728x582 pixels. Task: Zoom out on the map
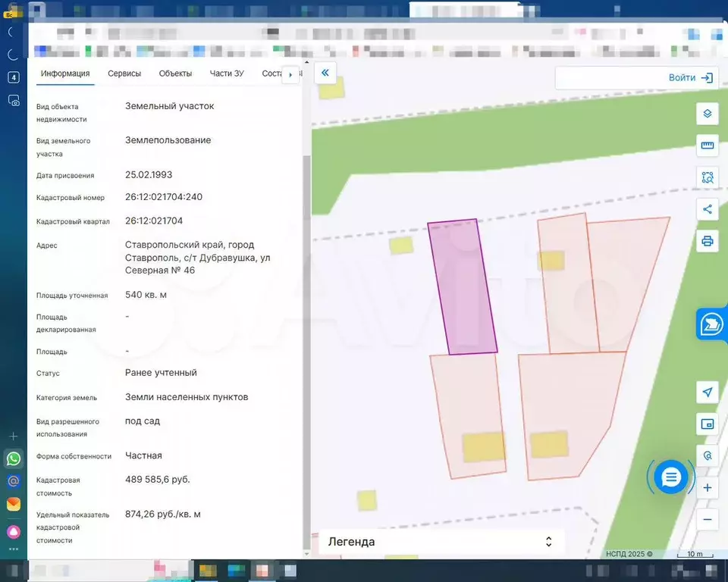(x=707, y=519)
